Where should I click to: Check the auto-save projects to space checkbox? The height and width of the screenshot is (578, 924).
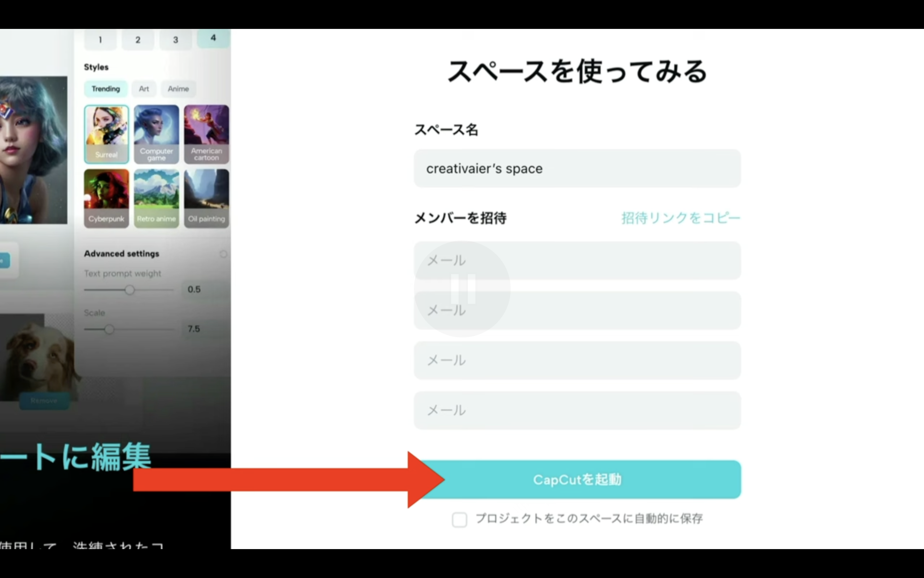pyautogui.click(x=459, y=520)
